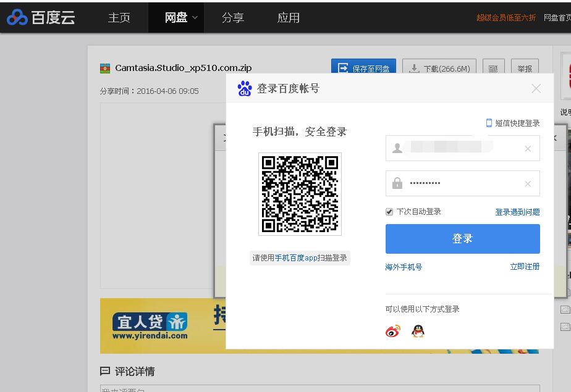571x392 pixels.
Task: Uncheck the 下次自动登录 checkbox
Action: click(389, 211)
